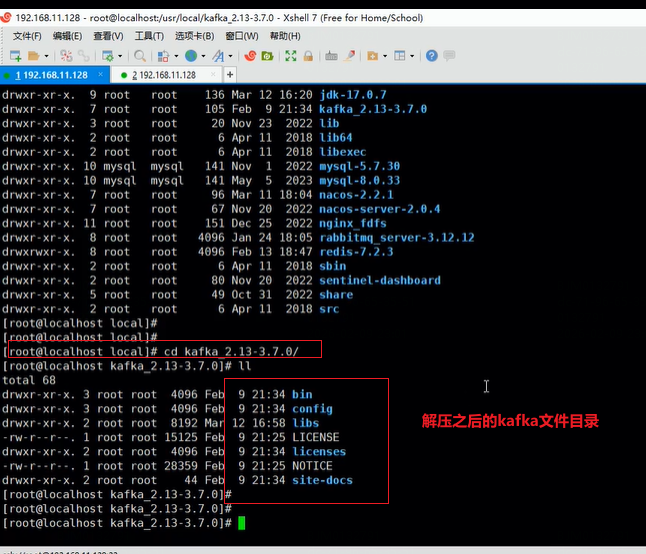
Task: Click the sentinel-dashboard directory name
Action: [379, 280]
